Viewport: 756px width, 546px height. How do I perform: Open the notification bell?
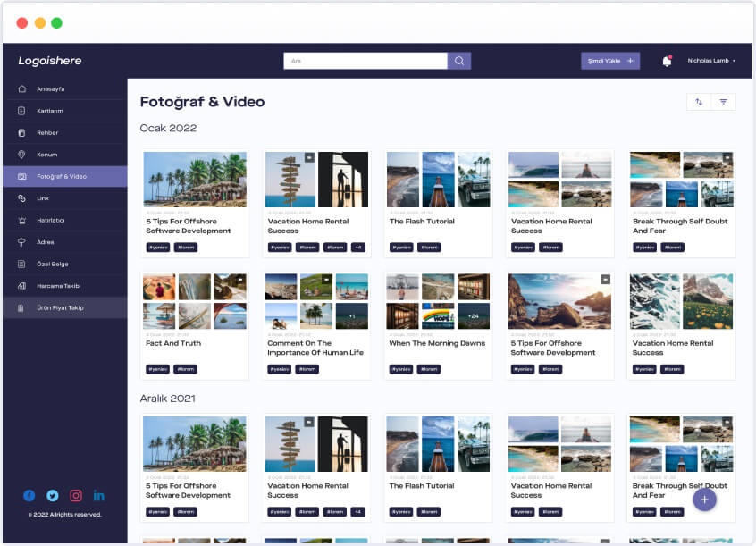click(667, 61)
